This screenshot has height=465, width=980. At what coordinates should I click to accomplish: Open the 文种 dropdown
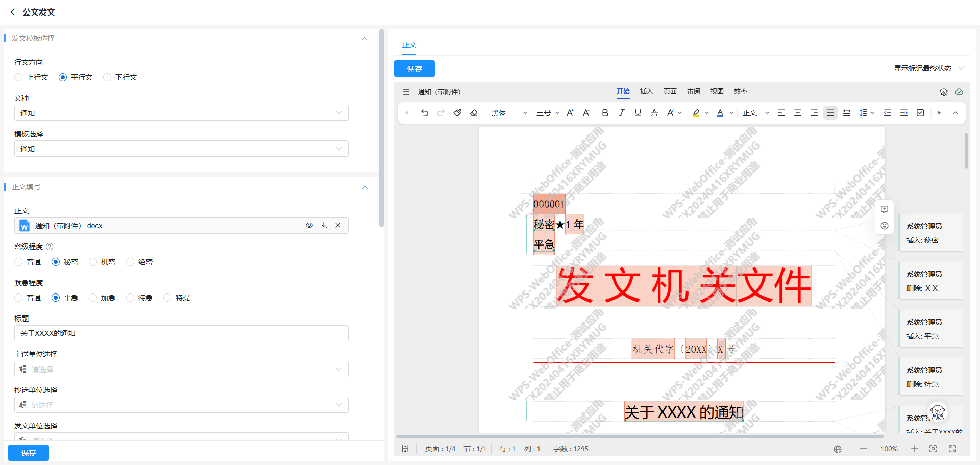pyautogui.click(x=181, y=113)
